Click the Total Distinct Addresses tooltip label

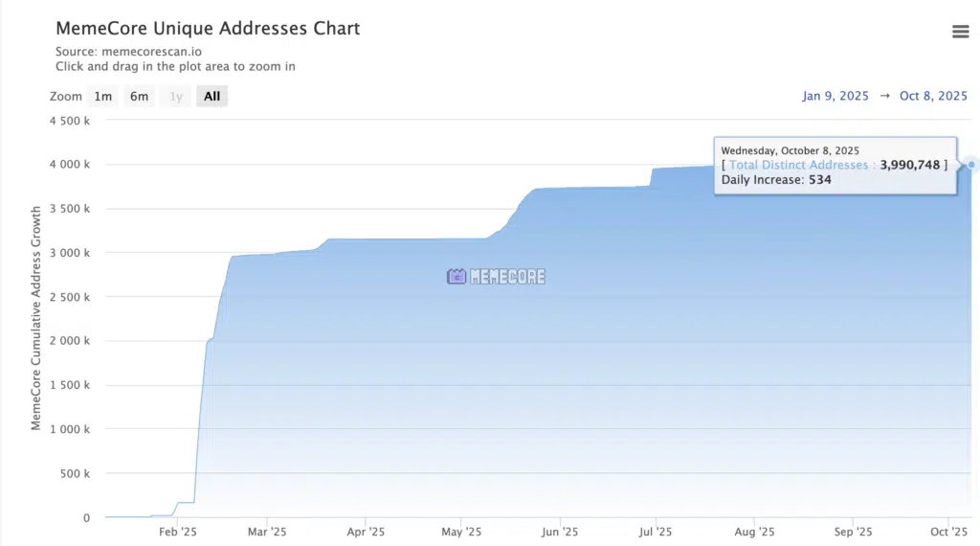[x=798, y=165]
